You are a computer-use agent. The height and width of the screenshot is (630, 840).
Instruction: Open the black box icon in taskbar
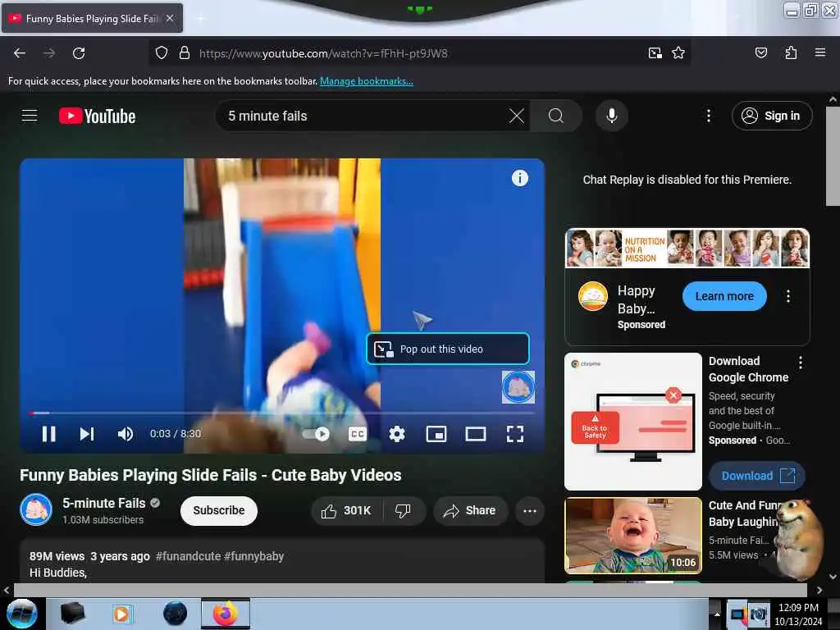[x=72, y=614]
